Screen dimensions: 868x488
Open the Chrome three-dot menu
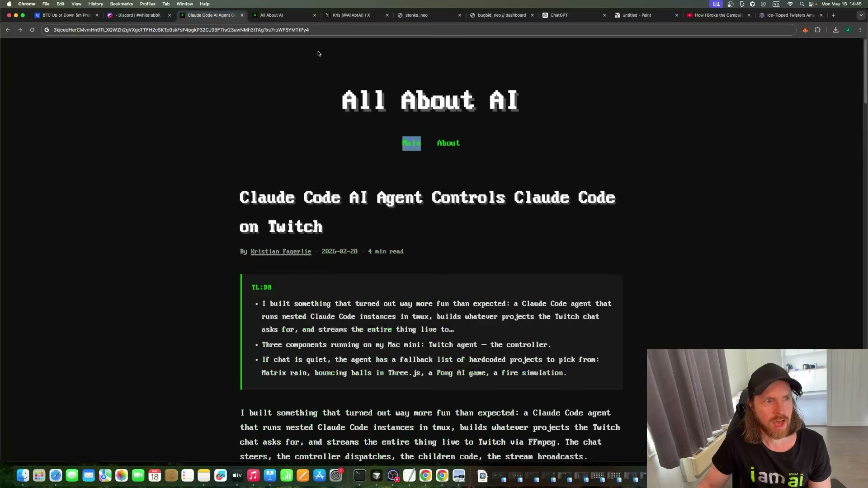point(860,30)
